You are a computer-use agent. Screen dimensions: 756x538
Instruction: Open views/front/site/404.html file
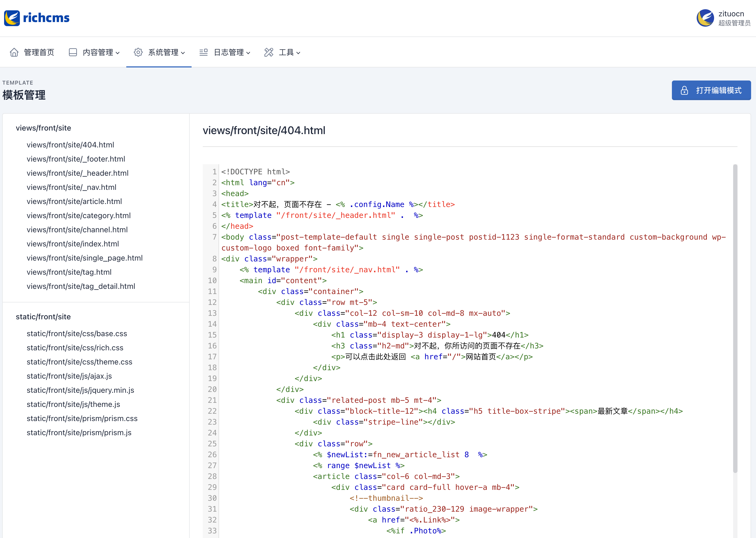point(70,145)
